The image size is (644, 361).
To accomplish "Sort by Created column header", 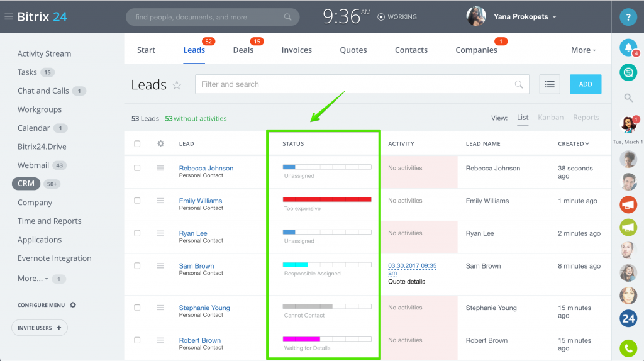I will click(574, 144).
